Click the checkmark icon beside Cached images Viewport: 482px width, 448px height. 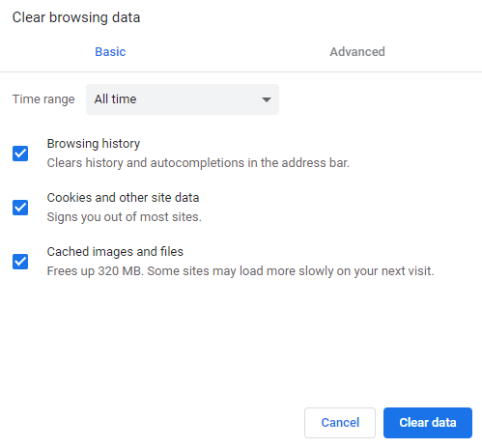(x=20, y=262)
